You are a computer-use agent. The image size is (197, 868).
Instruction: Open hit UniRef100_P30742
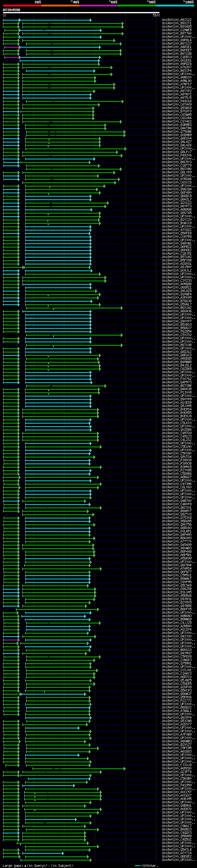pos(177,379)
